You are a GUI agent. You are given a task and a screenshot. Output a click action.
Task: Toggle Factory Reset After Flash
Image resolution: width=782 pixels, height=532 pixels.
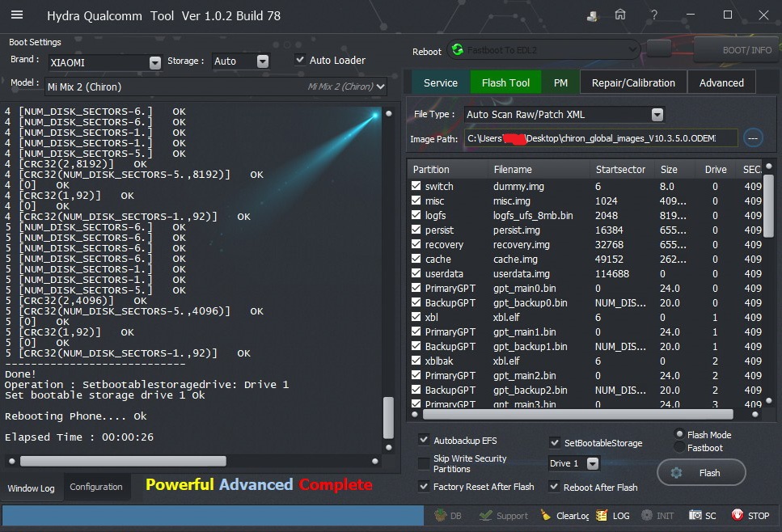click(424, 486)
